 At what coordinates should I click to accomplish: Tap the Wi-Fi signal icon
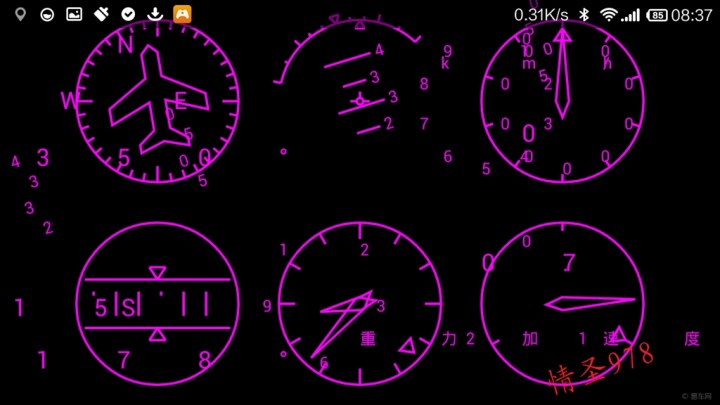point(607,14)
